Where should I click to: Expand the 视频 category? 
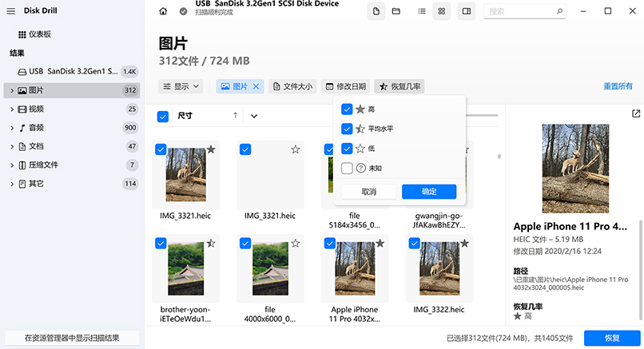pos(12,109)
